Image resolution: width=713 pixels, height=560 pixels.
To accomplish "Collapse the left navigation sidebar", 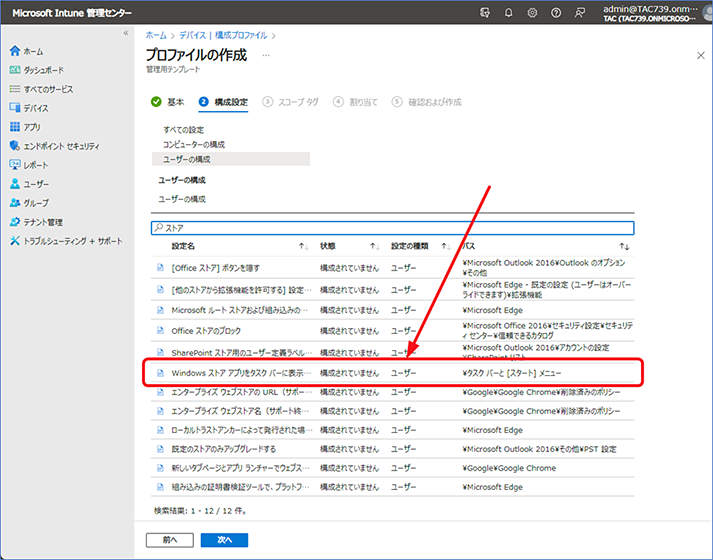I will point(126,33).
